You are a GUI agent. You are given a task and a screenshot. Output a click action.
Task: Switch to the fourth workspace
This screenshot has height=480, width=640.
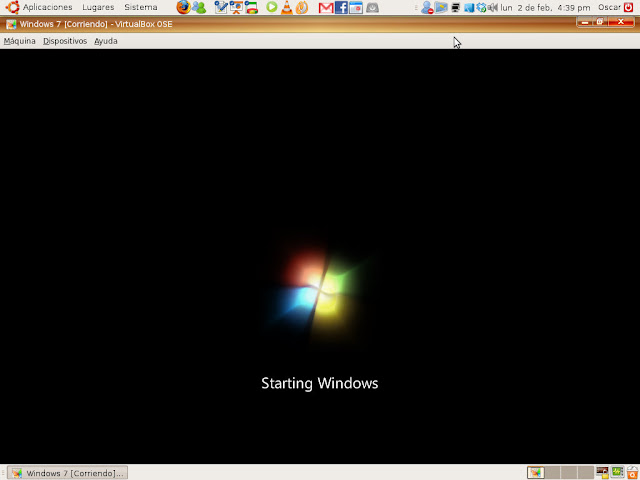tap(585, 473)
